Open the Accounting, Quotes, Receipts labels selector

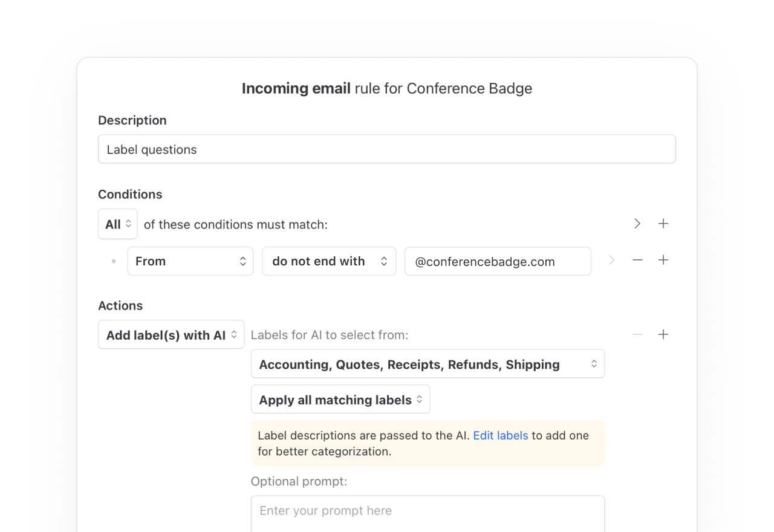tap(428, 364)
